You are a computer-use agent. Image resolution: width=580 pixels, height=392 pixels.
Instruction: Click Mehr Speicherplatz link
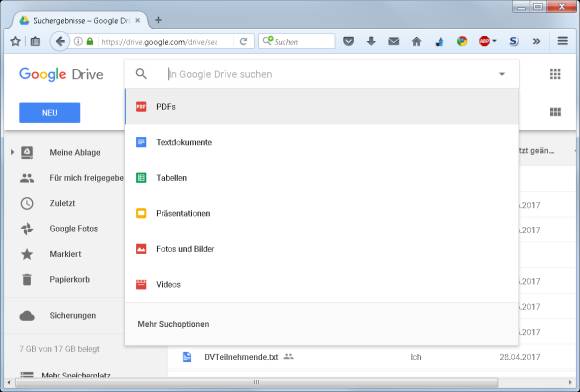(x=75, y=375)
